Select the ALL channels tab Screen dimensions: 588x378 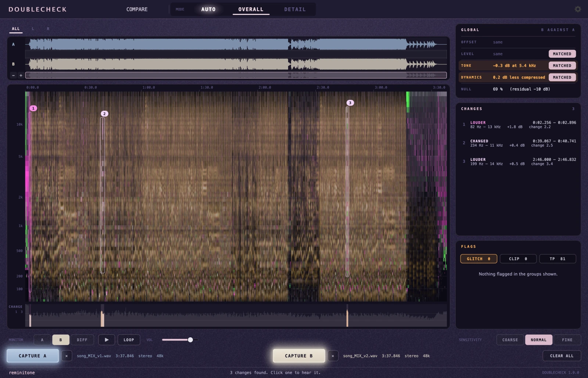pyautogui.click(x=16, y=29)
